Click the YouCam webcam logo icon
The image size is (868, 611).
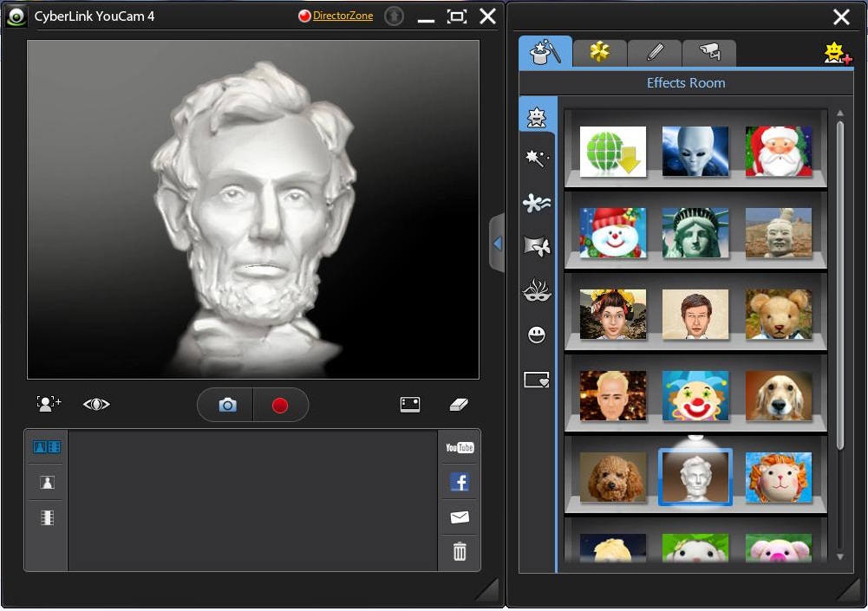16,16
